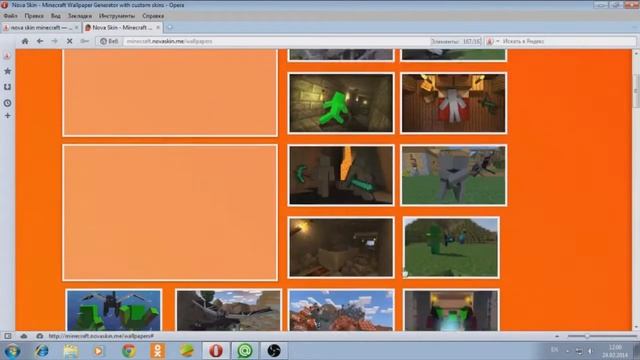The width and height of the screenshot is (640, 360).
Task: Click the upper light-orange preview panel
Action: [170, 93]
